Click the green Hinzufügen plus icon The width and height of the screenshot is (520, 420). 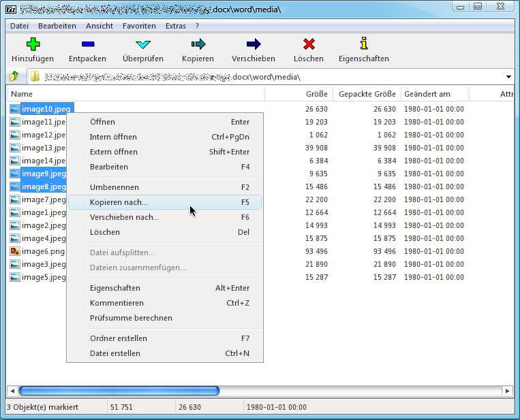[x=33, y=44]
